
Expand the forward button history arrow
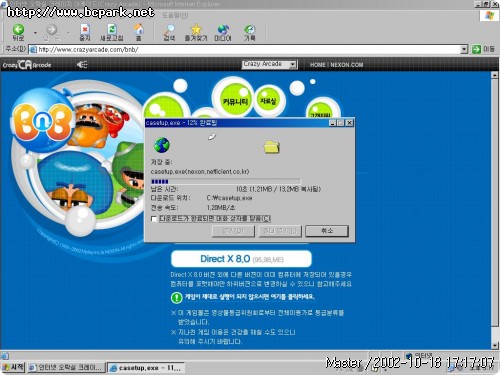tap(68, 33)
